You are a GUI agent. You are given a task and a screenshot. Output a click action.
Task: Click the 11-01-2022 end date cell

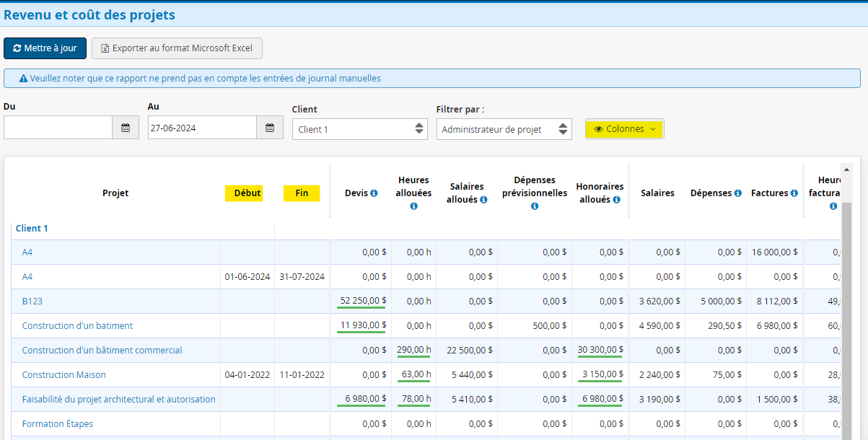[x=302, y=375]
